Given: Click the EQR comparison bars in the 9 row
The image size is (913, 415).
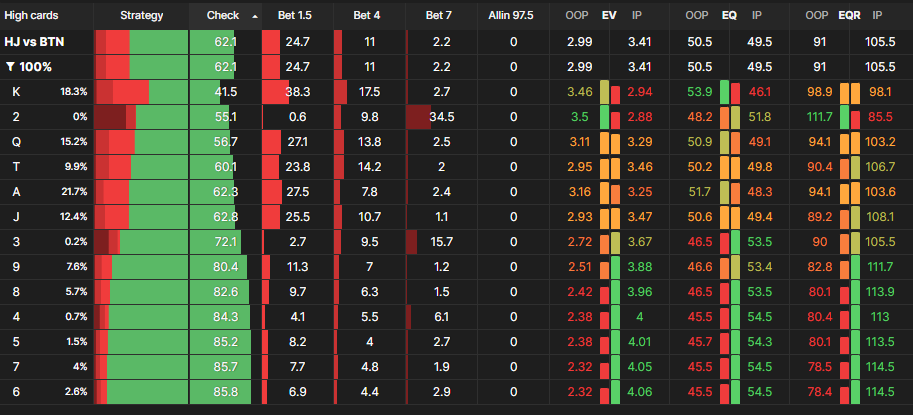Looking at the screenshot, I should tap(850, 267).
